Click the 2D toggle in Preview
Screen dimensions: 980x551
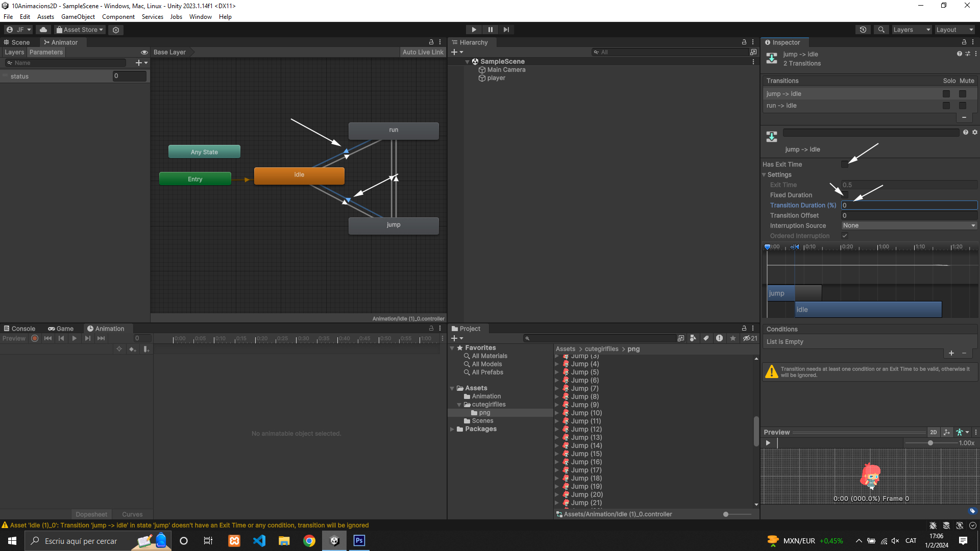[933, 432]
